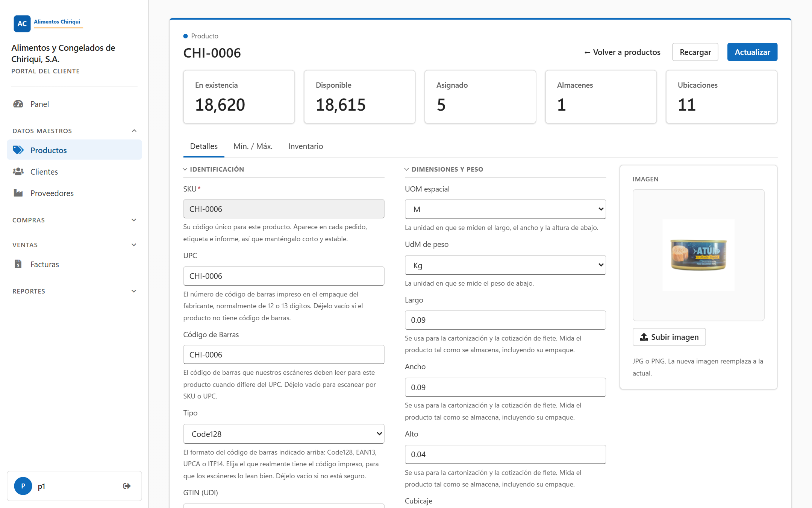The height and width of the screenshot is (508, 812).
Task: Open the UOM espacial dropdown
Action: click(x=505, y=209)
